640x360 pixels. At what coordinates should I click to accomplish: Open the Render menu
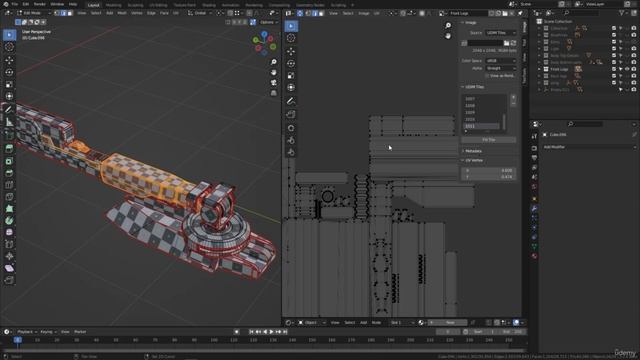pyautogui.click(x=40, y=4)
